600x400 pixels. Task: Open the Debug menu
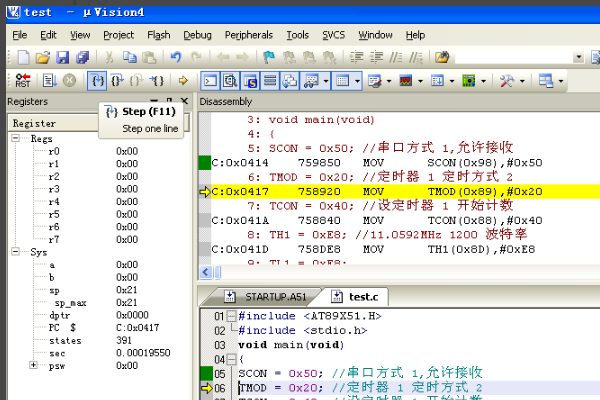[197, 34]
